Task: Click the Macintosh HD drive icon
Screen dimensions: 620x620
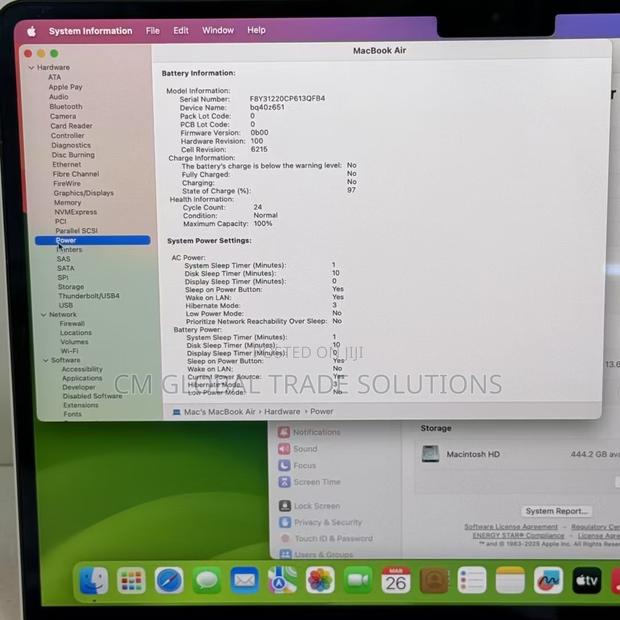Action: pos(431,454)
